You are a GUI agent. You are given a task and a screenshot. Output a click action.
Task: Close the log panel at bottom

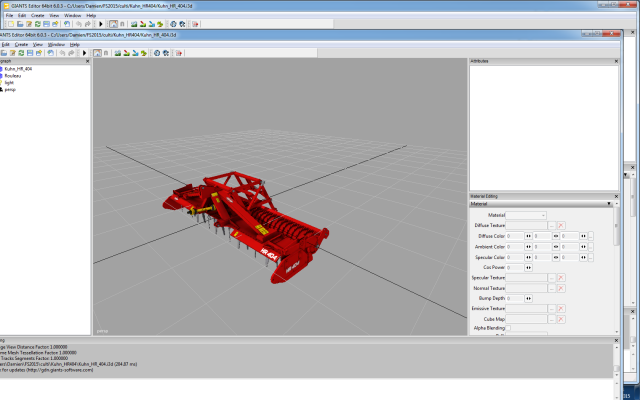click(616, 340)
